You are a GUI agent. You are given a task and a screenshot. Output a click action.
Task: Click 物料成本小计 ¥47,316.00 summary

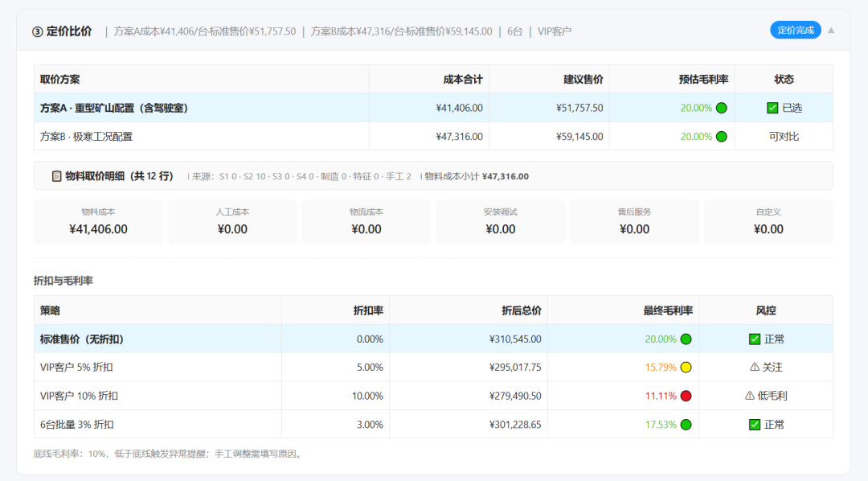click(476, 176)
